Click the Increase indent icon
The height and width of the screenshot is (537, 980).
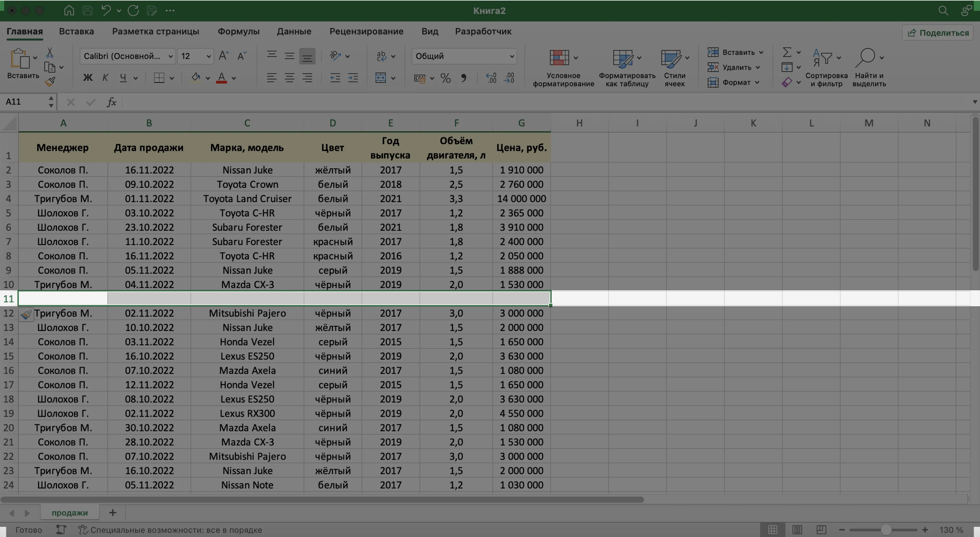(353, 78)
